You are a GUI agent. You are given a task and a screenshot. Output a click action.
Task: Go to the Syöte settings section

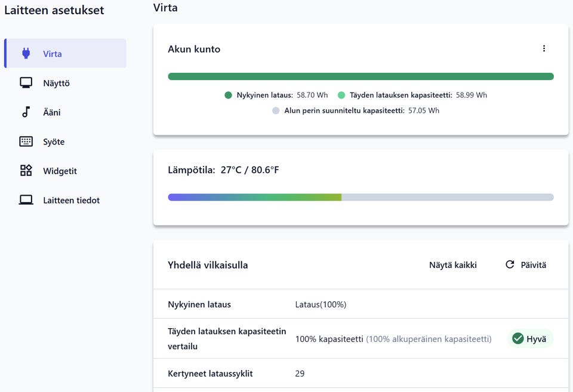coord(54,141)
